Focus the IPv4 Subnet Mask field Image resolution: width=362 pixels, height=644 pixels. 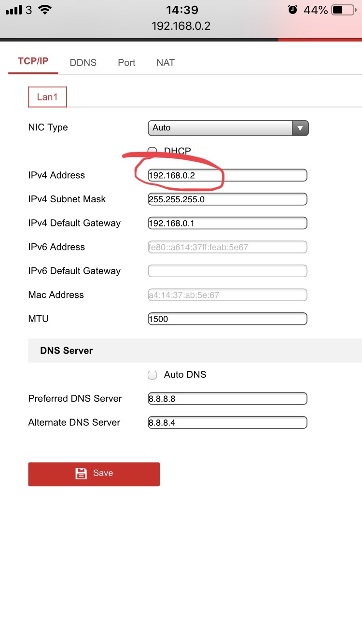227,199
